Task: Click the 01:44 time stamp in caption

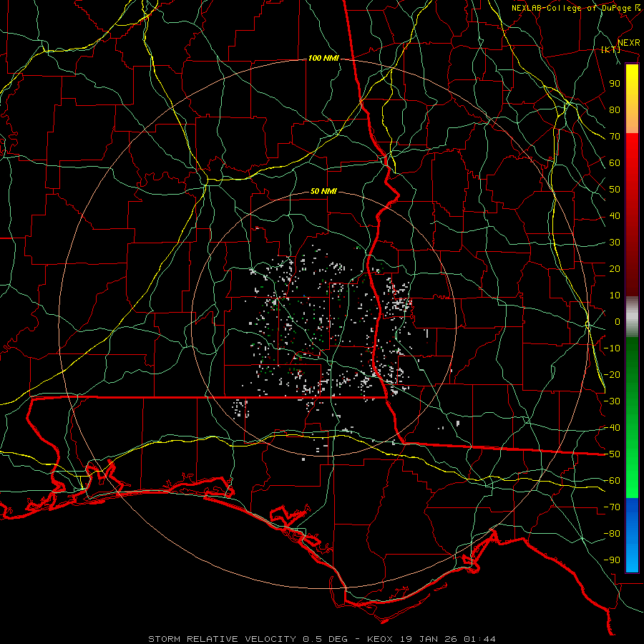Action: (479, 639)
